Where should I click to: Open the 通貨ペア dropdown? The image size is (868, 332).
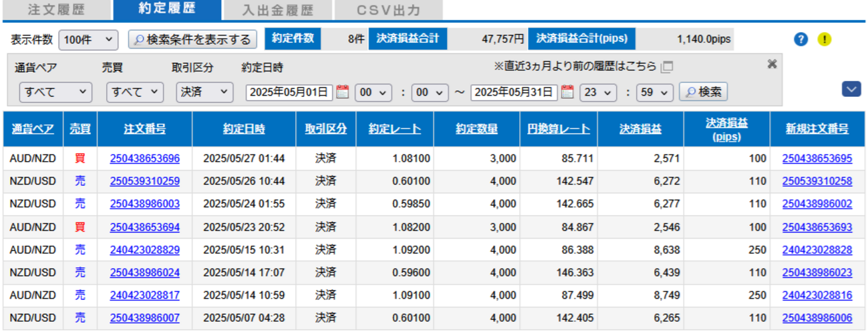(x=55, y=92)
